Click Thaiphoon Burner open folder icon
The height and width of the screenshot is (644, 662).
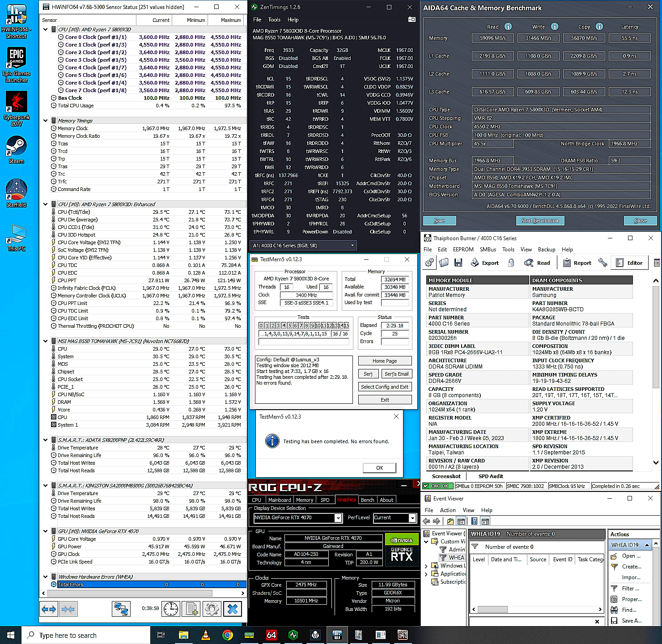[x=444, y=263]
